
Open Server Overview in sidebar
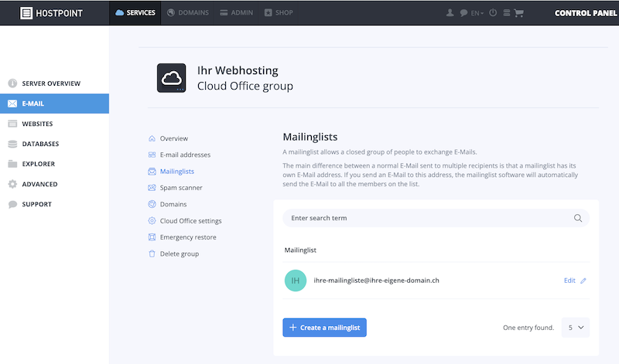click(x=54, y=83)
